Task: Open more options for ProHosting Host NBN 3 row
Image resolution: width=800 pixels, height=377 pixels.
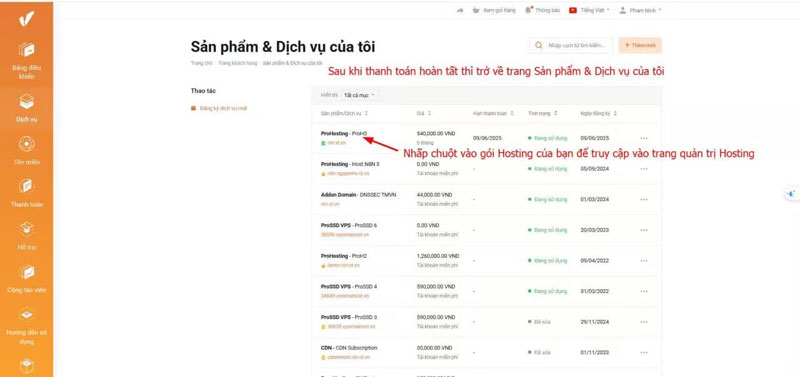Action: 644,168
